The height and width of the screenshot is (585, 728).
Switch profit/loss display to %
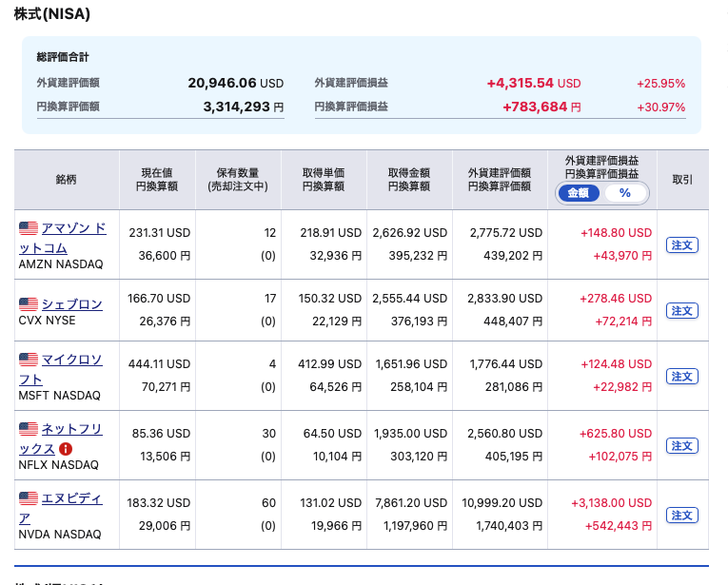pos(624,193)
